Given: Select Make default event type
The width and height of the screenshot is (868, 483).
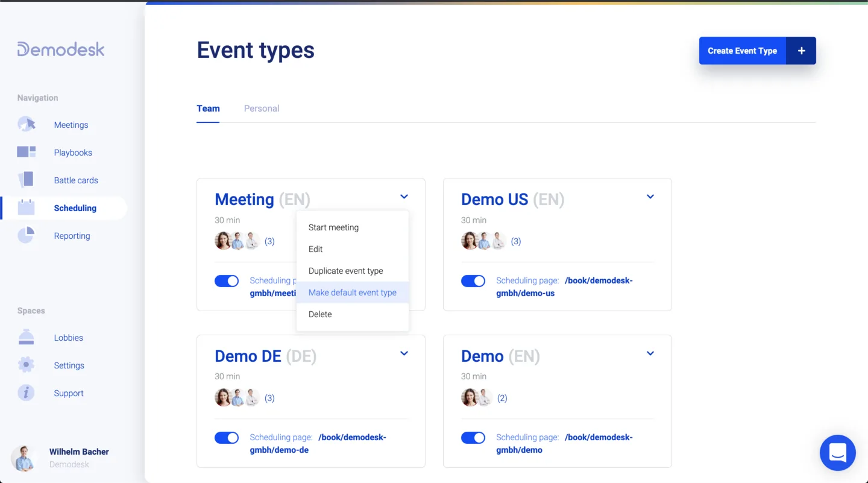Looking at the screenshot, I should click(x=353, y=292).
